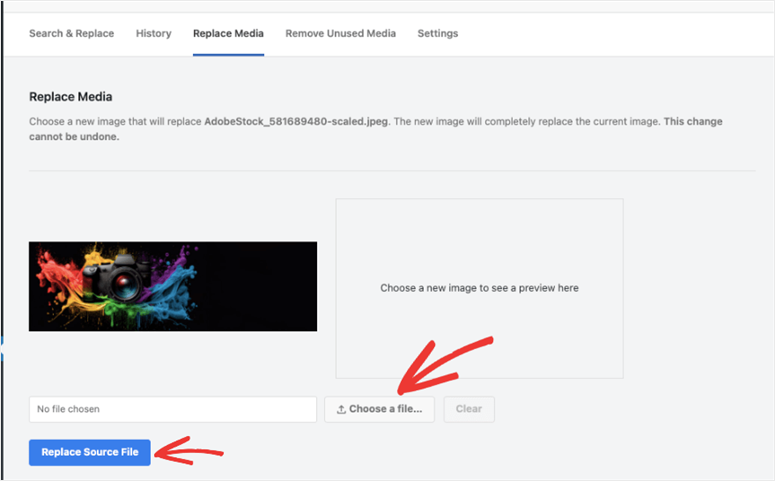The image size is (775, 481).
Task: Click the blue Replace Source File button
Action: (90, 452)
